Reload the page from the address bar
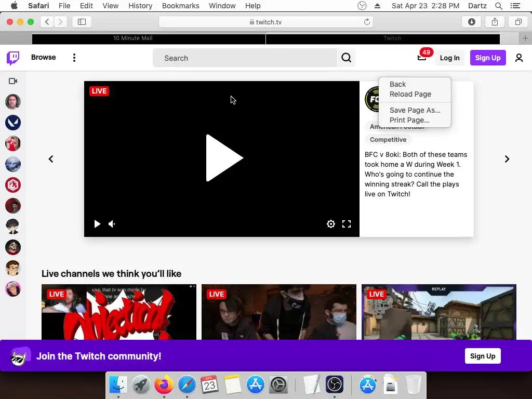The image size is (532, 399). [x=367, y=22]
